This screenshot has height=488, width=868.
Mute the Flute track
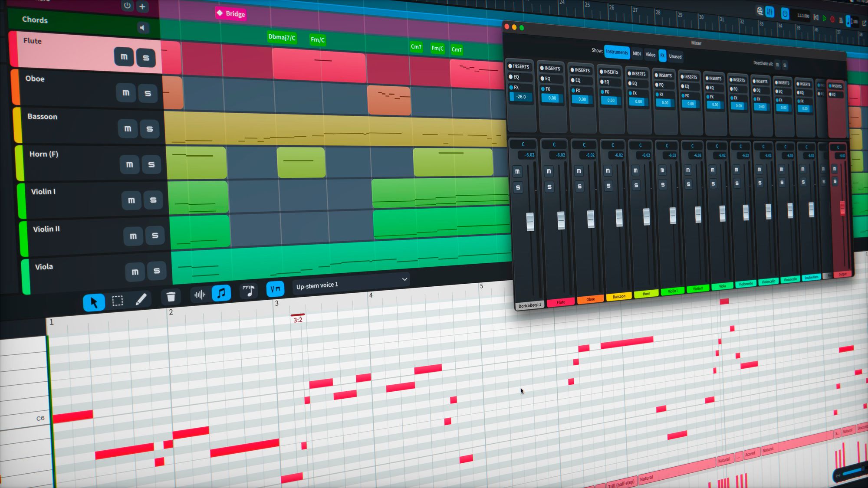click(124, 57)
